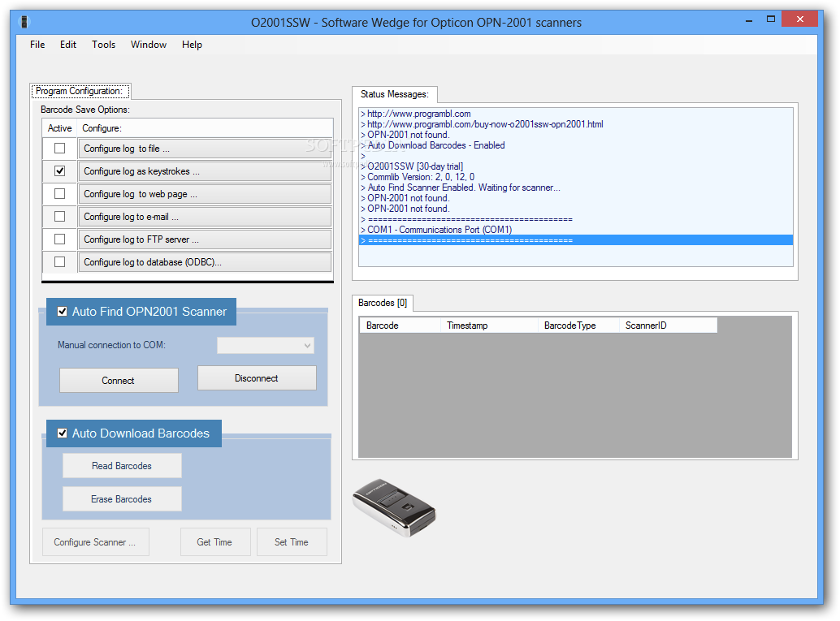840x621 pixels.
Task: Check the log to database (ODBC) checkbox
Action: point(59,261)
